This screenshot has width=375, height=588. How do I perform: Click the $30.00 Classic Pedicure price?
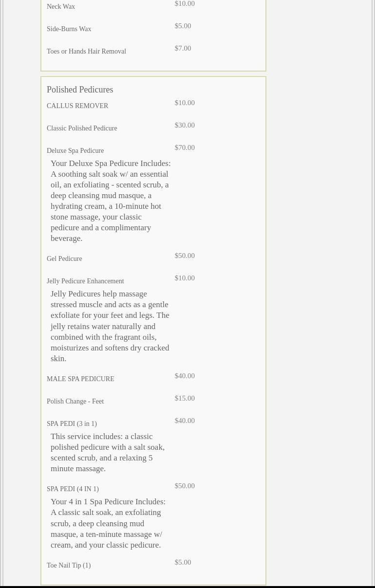coord(185,125)
